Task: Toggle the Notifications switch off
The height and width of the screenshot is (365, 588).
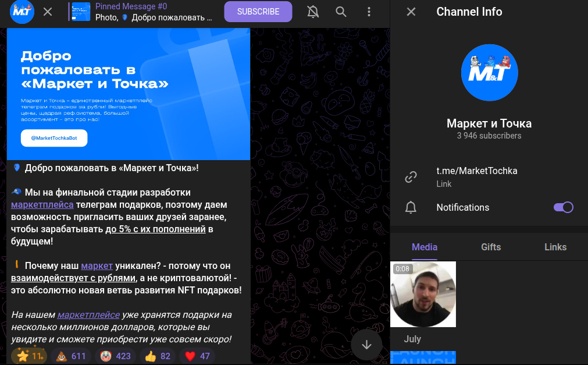Action: point(563,207)
